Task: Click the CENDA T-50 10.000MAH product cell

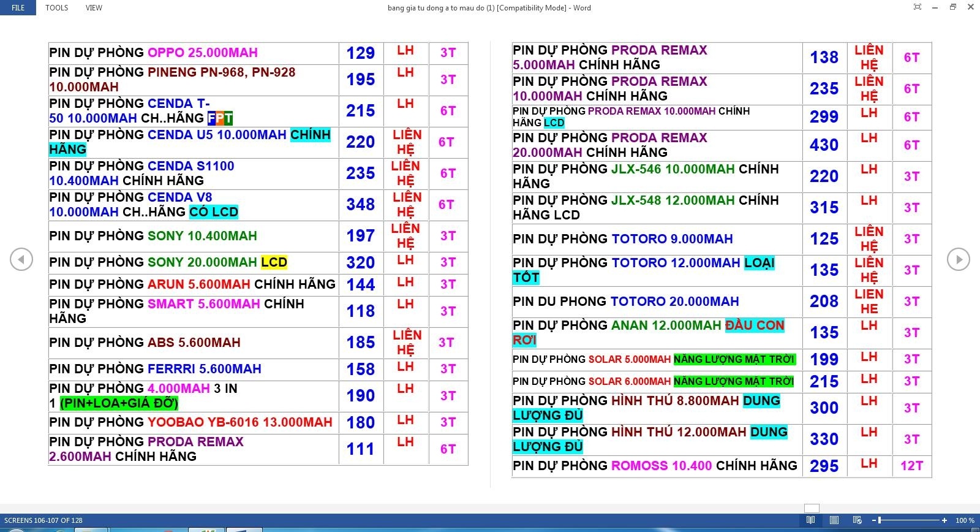Action: pyautogui.click(x=194, y=111)
